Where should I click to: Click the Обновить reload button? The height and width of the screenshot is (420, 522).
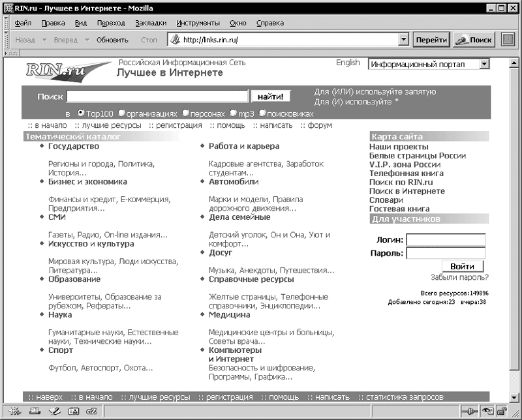coord(112,40)
